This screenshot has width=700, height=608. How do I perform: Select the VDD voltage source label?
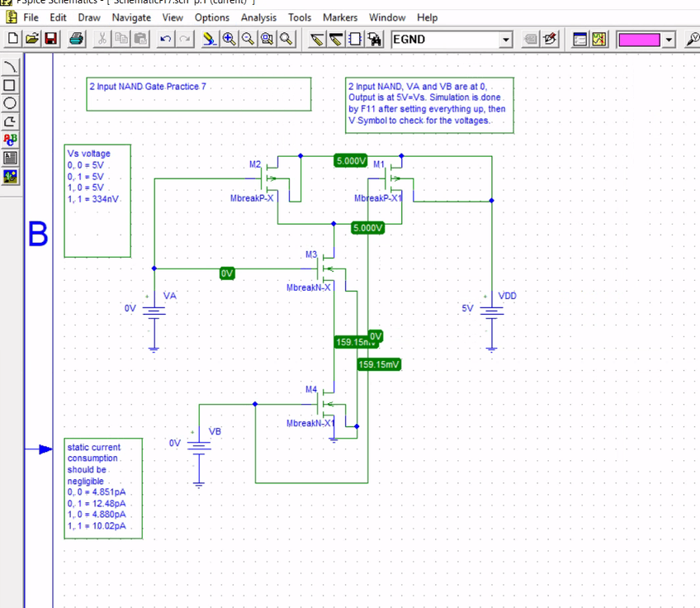[507, 295]
